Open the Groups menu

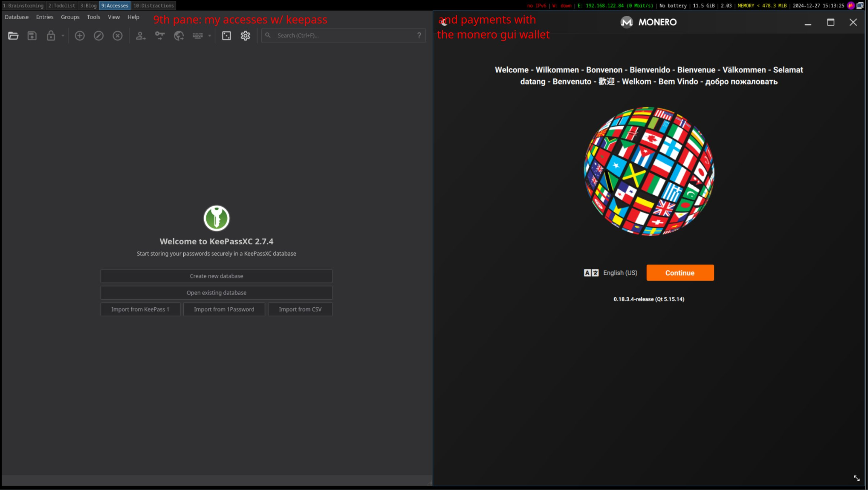click(70, 17)
